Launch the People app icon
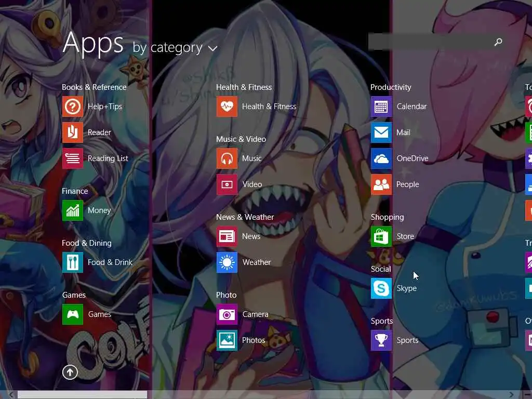 pyautogui.click(x=381, y=184)
